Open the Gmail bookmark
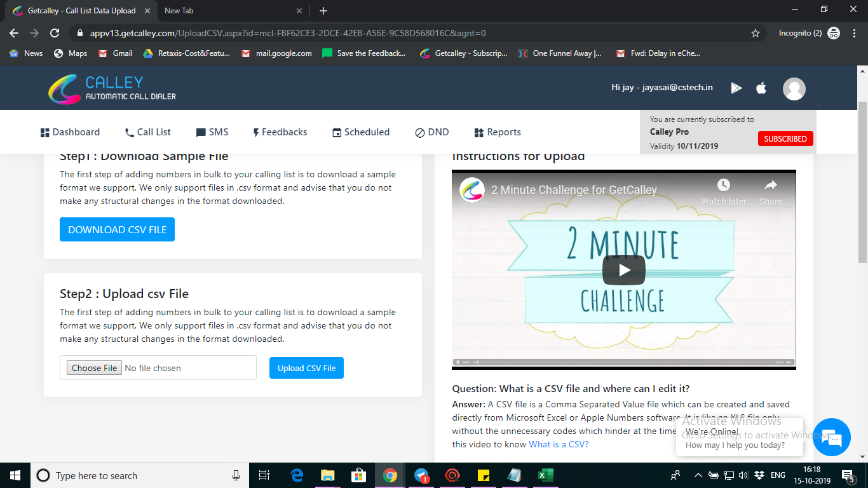 [116, 53]
